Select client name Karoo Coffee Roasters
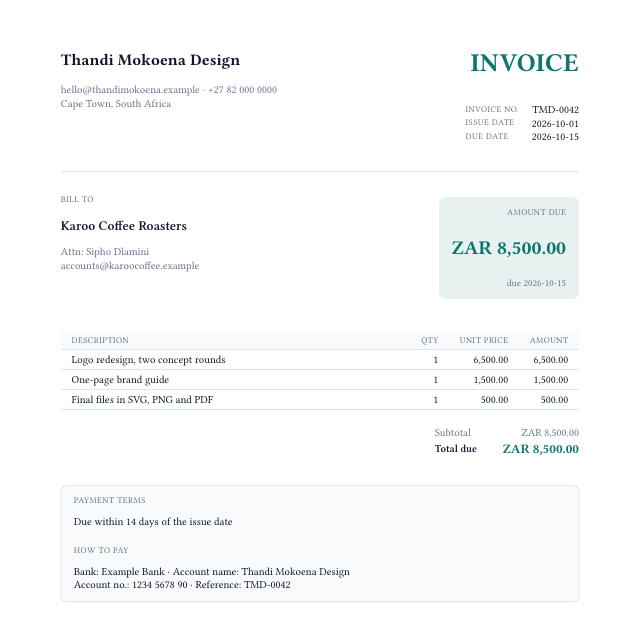The width and height of the screenshot is (640, 620). coord(124,226)
